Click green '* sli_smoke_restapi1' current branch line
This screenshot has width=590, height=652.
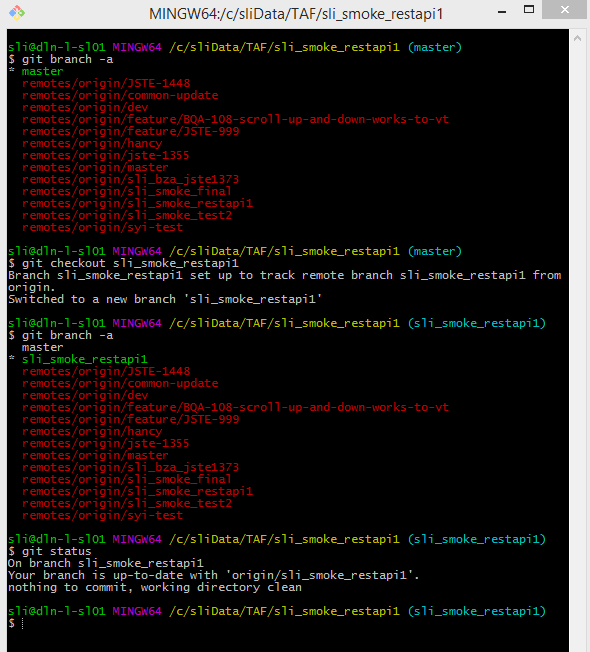tap(78, 359)
